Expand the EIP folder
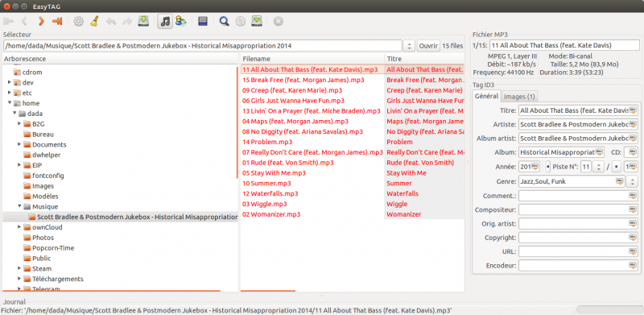Viewport: 644px width, 315px height. [19, 165]
